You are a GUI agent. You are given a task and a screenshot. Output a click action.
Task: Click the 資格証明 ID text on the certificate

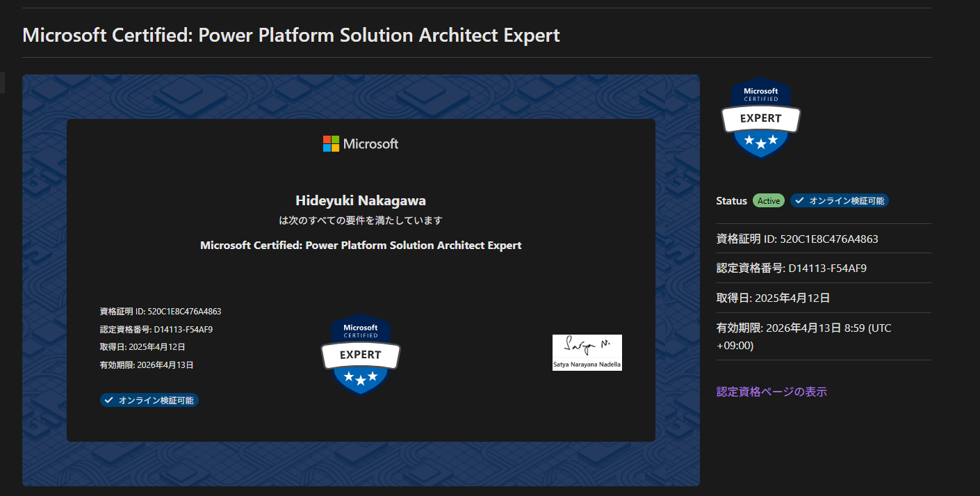(161, 312)
